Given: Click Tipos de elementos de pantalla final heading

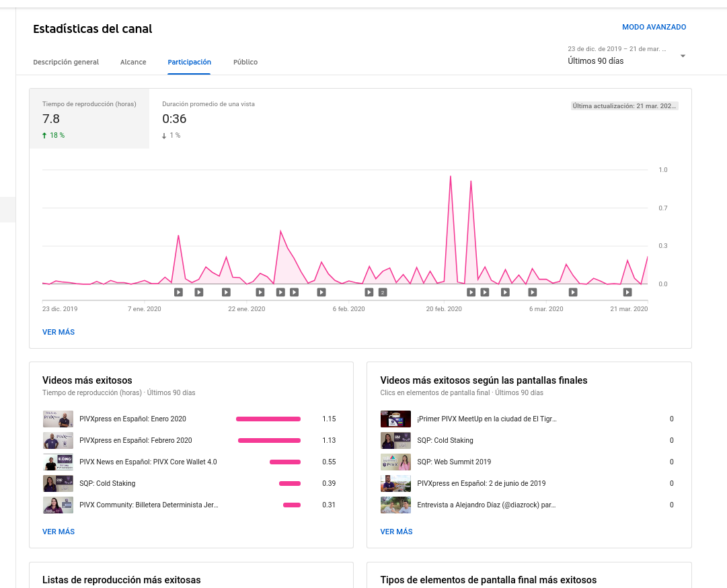Looking at the screenshot, I should pyautogui.click(x=488, y=580).
